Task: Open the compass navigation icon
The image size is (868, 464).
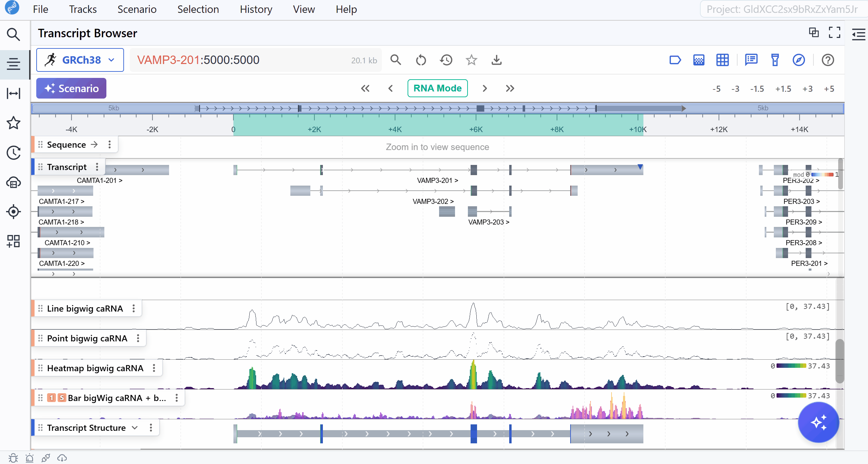Action: pyautogui.click(x=799, y=60)
